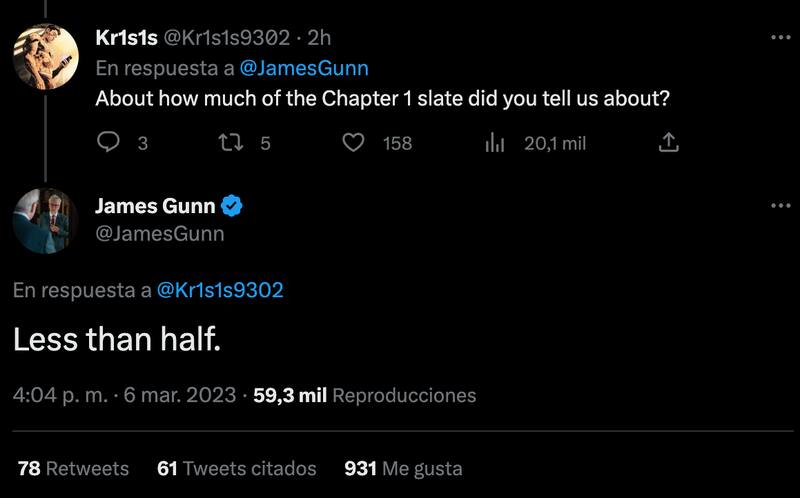This screenshot has width=800, height=498.
Task: Click the reply icon on Kr1s1s tweet
Action: point(108,143)
